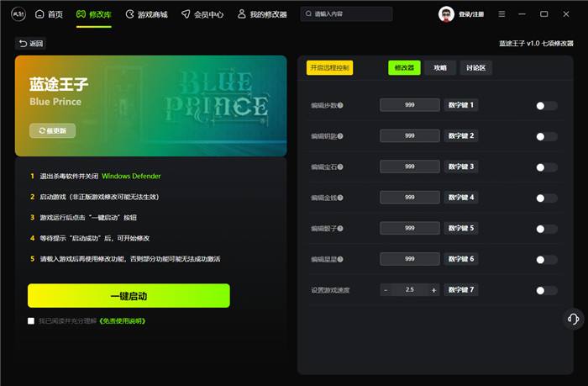Image resolution: width=588 pixels, height=386 pixels.
Task: Click the 登录/注册 login link
Action: tap(471, 14)
